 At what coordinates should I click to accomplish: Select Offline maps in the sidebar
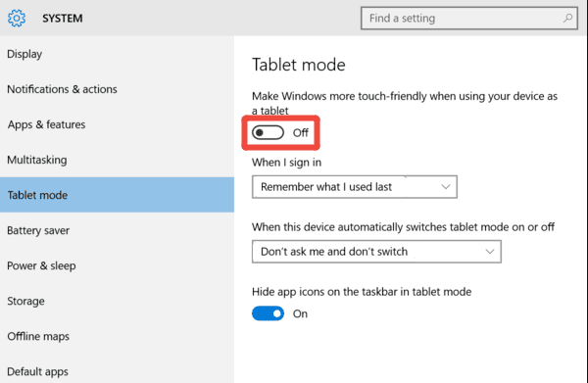coord(117,336)
